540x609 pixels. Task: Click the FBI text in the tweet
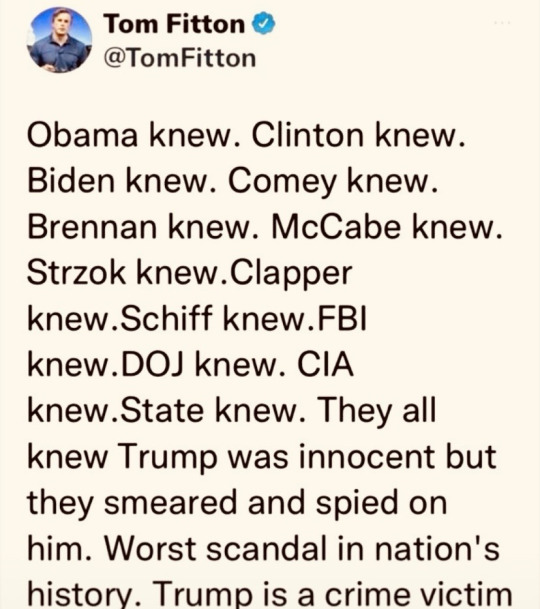click(343, 318)
